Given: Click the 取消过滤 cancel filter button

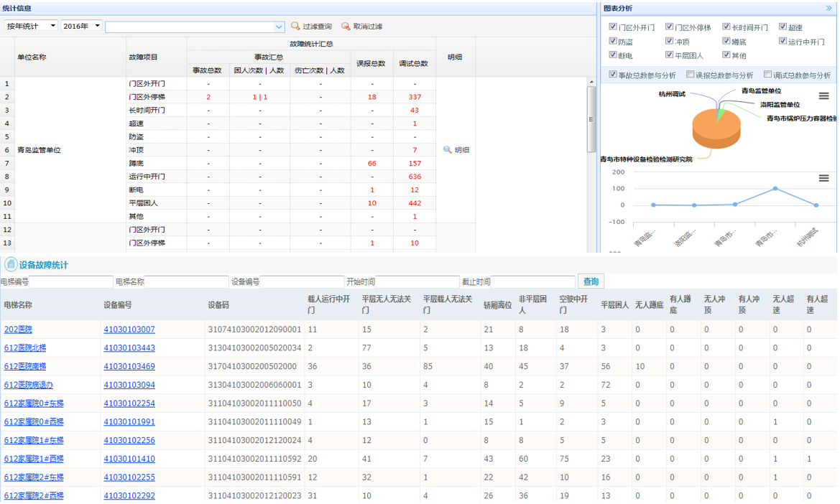Looking at the screenshot, I should tap(362, 27).
